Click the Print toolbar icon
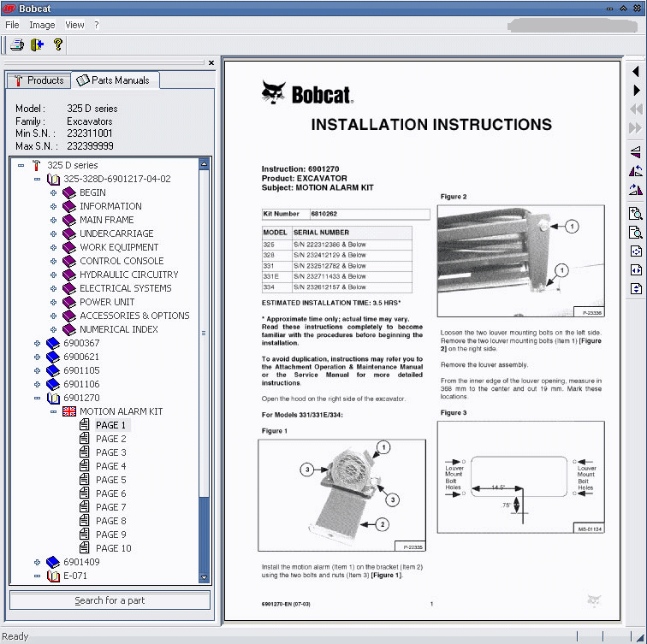 click(x=17, y=44)
